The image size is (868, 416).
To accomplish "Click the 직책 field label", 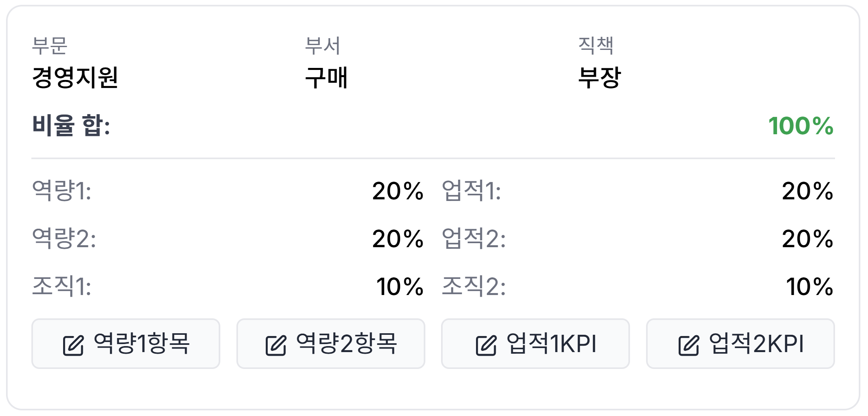I will coord(596,45).
